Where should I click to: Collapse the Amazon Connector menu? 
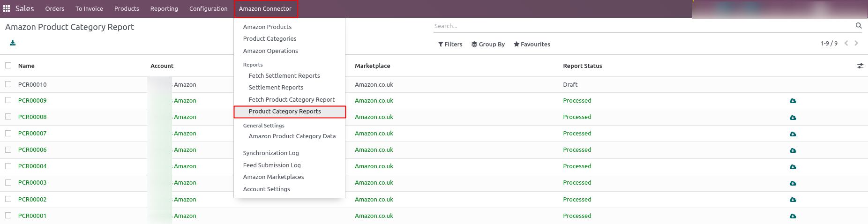[265, 8]
